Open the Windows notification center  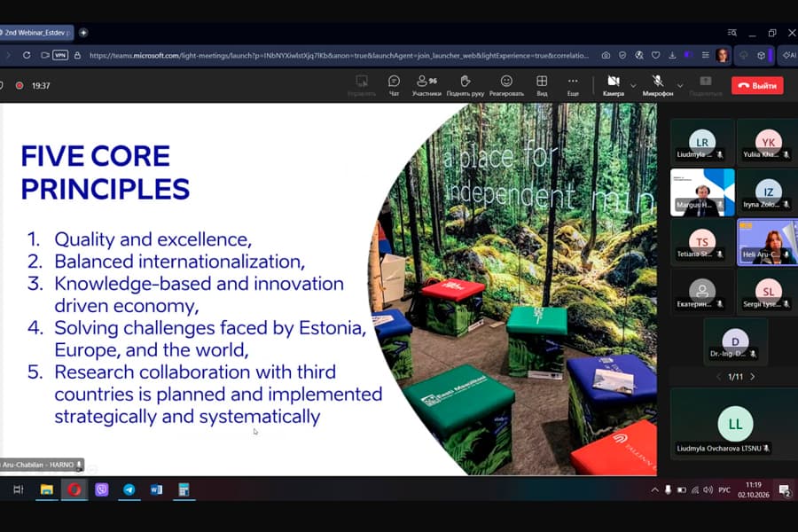point(785,490)
